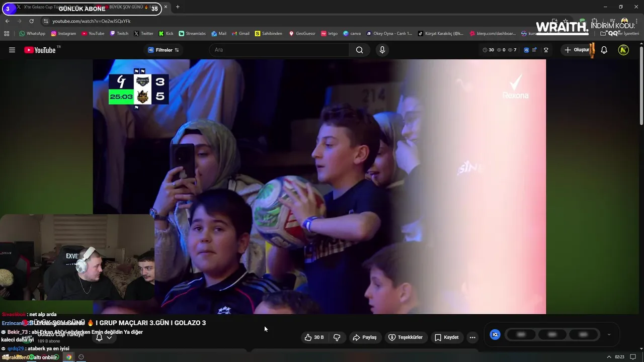
Task: Click the Oluştur create button
Action: click(577, 50)
